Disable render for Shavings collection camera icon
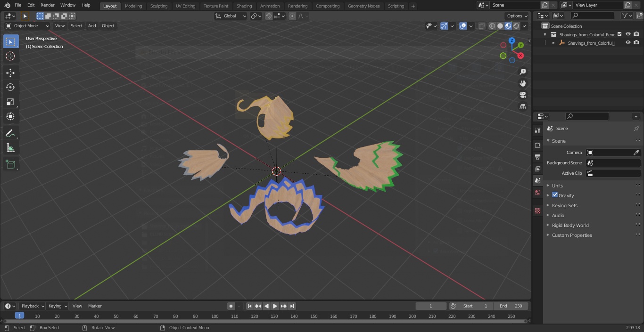Screen dimensions: 644x332 pyautogui.click(x=636, y=34)
